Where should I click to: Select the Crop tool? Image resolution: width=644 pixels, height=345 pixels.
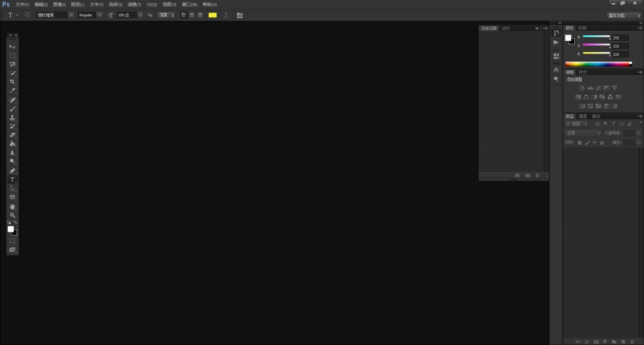(x=13, y=82)
